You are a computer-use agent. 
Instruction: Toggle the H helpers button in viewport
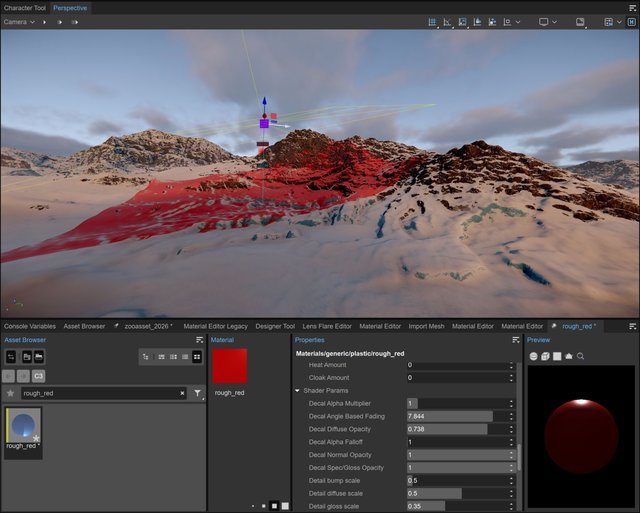pyautogui.click(x=631, y=21)
